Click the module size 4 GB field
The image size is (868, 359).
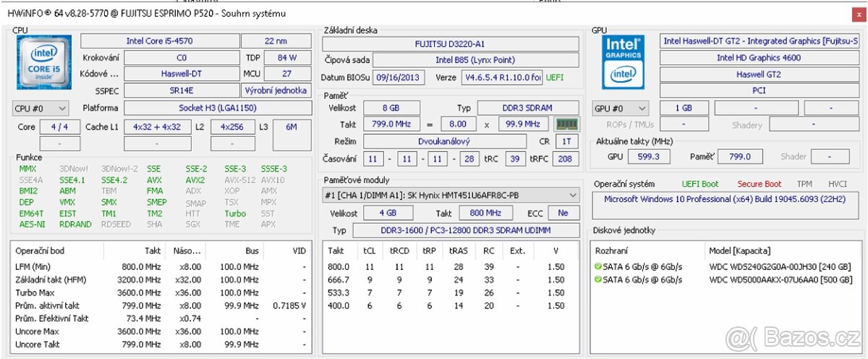pos(388,214)
